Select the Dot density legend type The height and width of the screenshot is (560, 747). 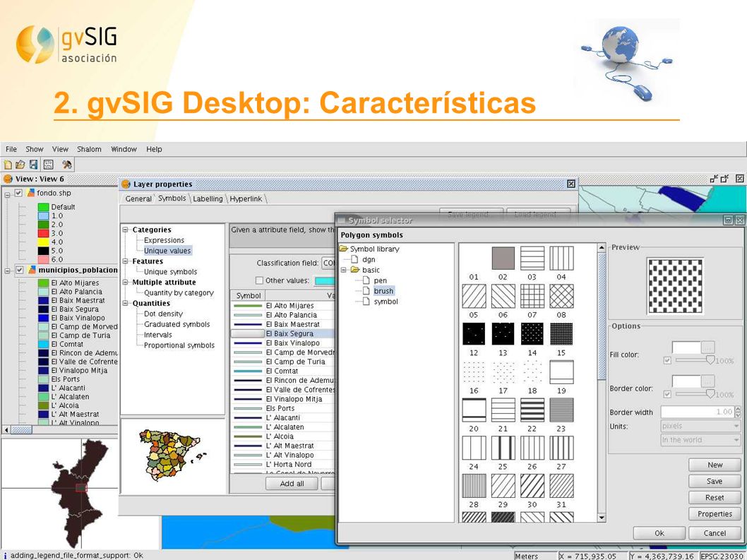point(163,314)
